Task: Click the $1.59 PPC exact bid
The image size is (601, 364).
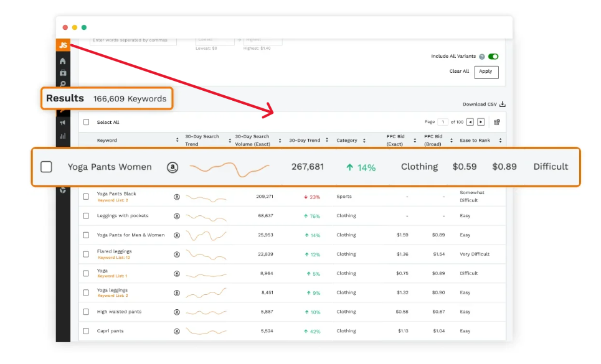Action: [x=402, y=235]
